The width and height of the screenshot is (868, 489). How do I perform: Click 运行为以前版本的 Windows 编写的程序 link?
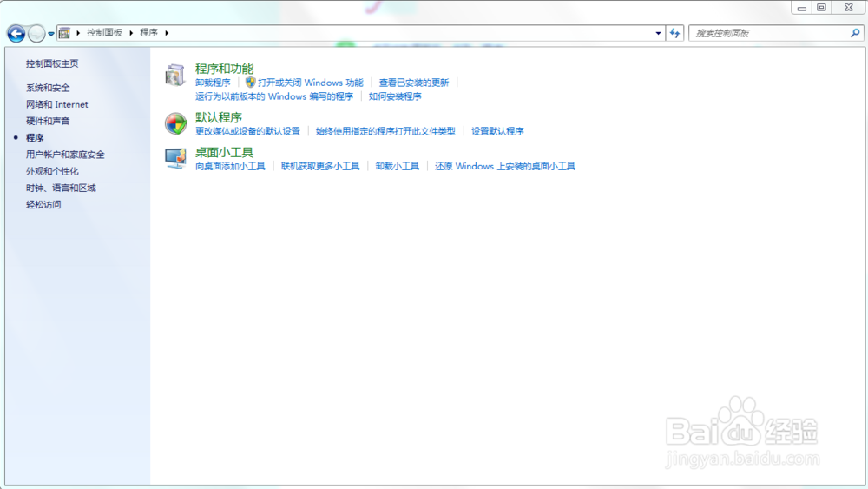pyautogui.click(x=274, y=96)
